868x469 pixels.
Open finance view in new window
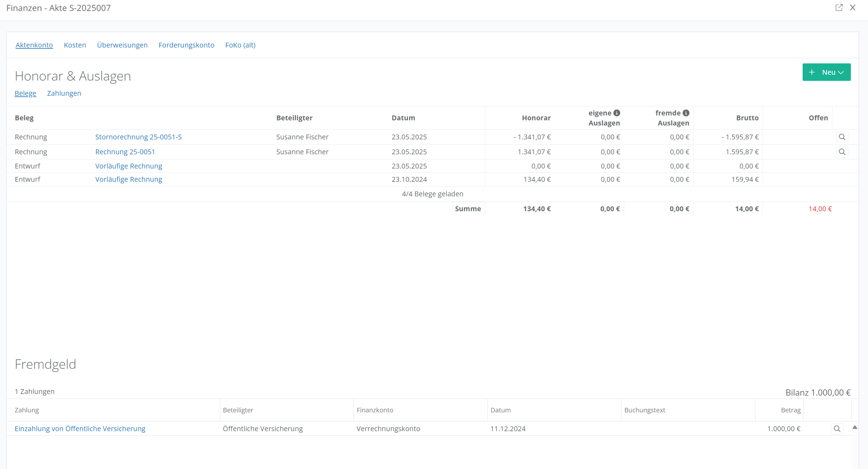(839, 7)
